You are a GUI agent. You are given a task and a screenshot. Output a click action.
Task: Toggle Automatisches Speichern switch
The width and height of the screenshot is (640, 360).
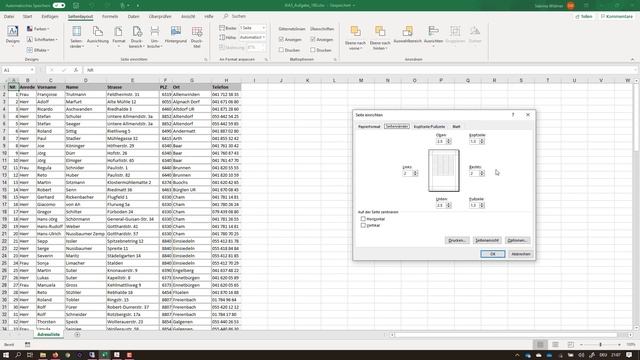[59, 5]
